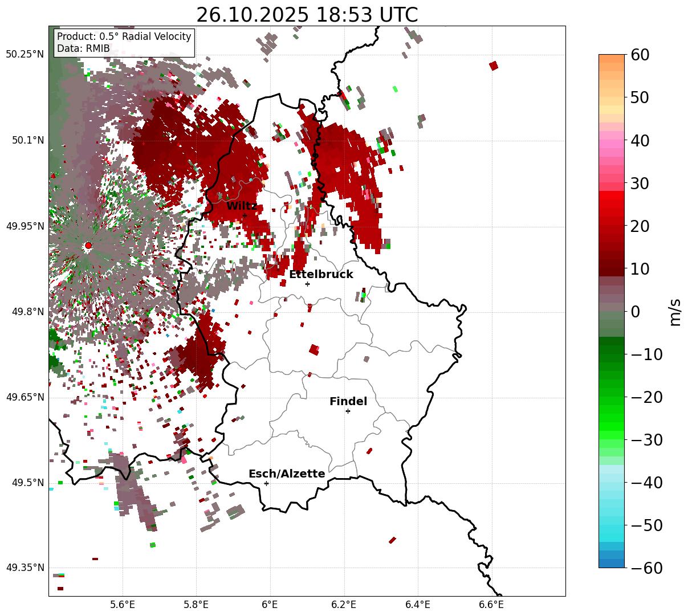The image size is (688, 616).
Task: Click the 6.4°E longitude tick label
Action: coord(418,604)
